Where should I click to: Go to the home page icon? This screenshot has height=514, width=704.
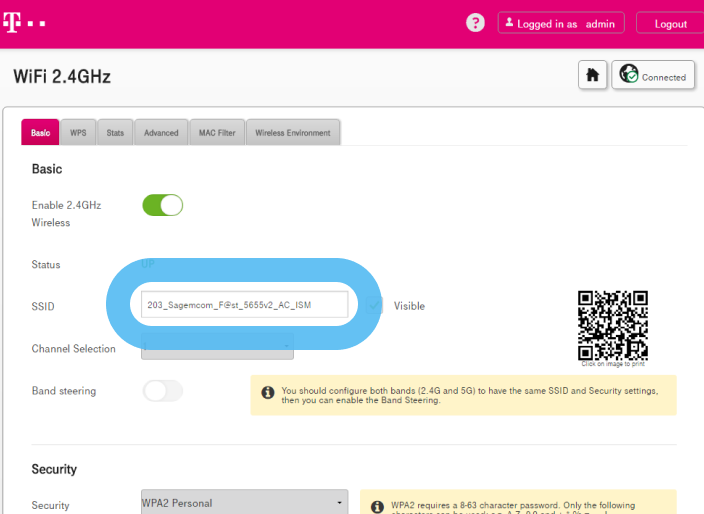pyautogui.click(x=592, y=76)
